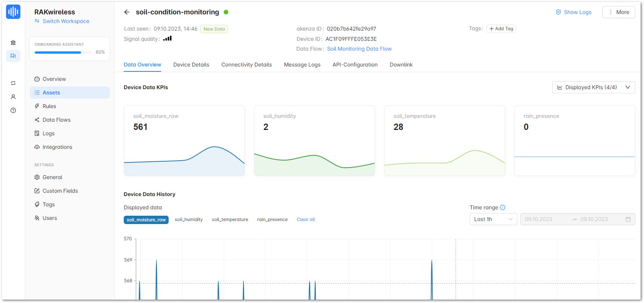Click the Time range info icon
This screenshot has height=303, width=644.
tap(503, 207)
